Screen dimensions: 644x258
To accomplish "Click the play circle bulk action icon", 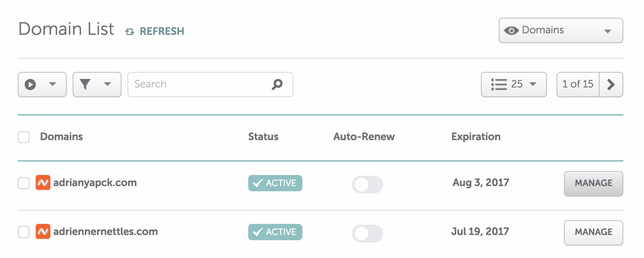I will pyautogui.click(x=30, y=85).
